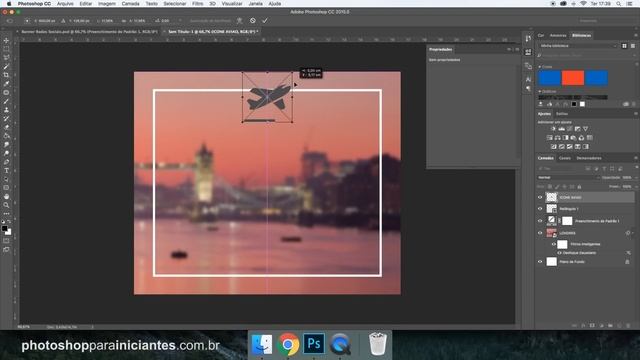Click the orange color swatch in library
640x360 pixels.
tap(573, 78)
